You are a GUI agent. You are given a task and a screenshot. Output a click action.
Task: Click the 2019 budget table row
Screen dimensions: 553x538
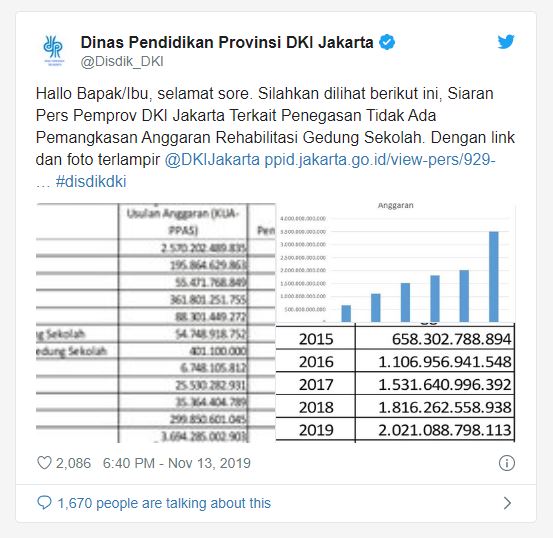pos(396,430)
